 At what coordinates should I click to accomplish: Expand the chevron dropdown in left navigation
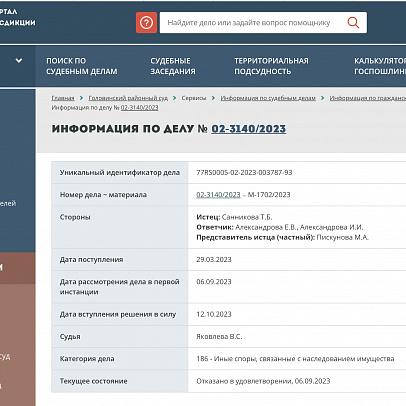point(19,61)
